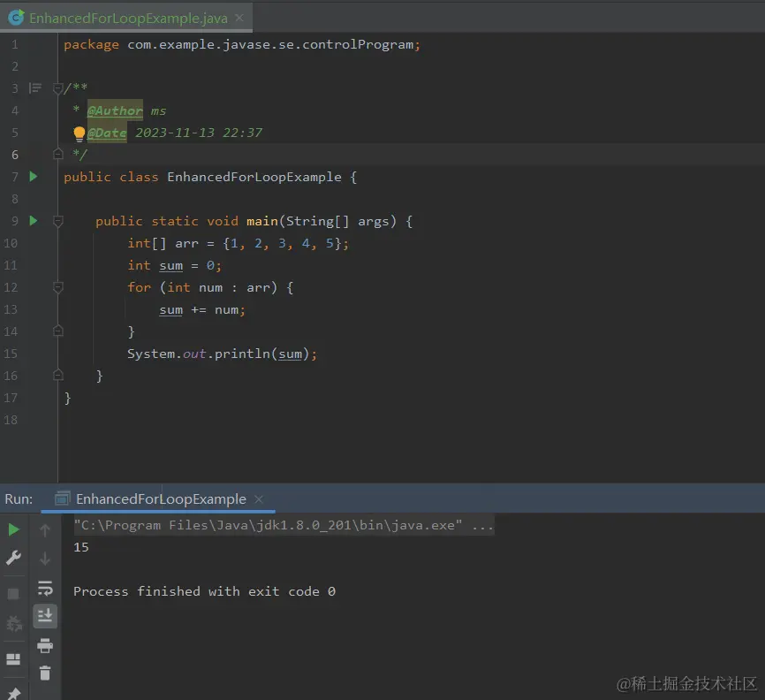Click the Run: panel label
The width and height of the screenshot is (765, 700).
coord(19,498)
